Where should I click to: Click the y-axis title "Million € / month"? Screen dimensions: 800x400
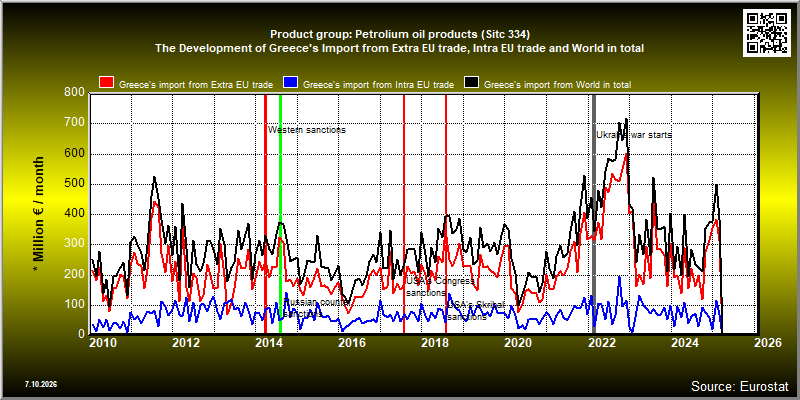click(x=39, y=214)
